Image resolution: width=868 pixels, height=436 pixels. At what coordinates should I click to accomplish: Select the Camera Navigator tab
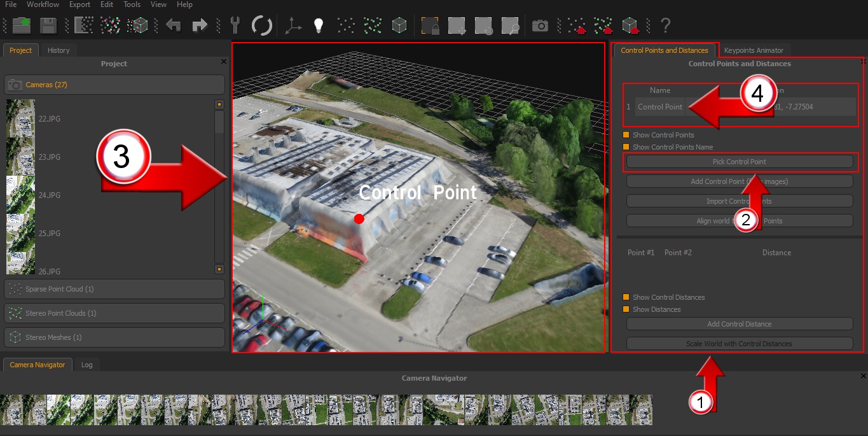38,365
